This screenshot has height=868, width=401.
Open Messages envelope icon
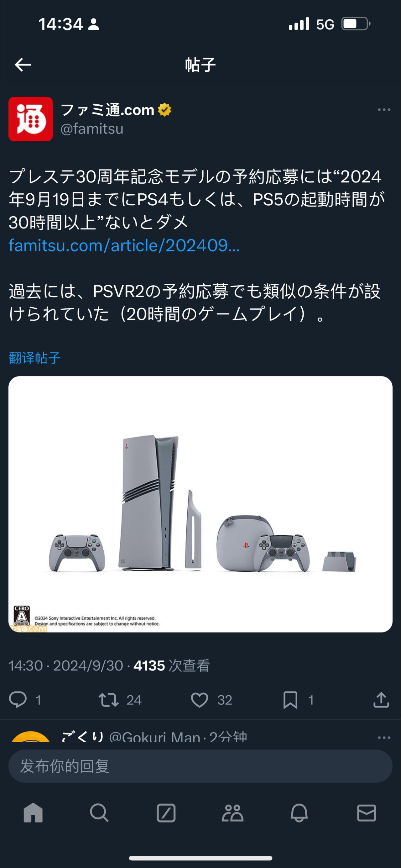point(366,813)
